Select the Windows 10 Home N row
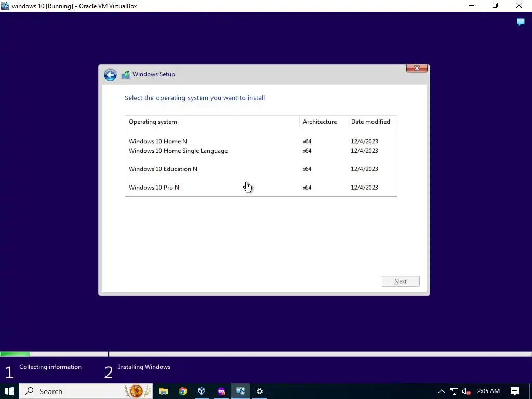This screenshot has height=399, width=532. (261, 141)
